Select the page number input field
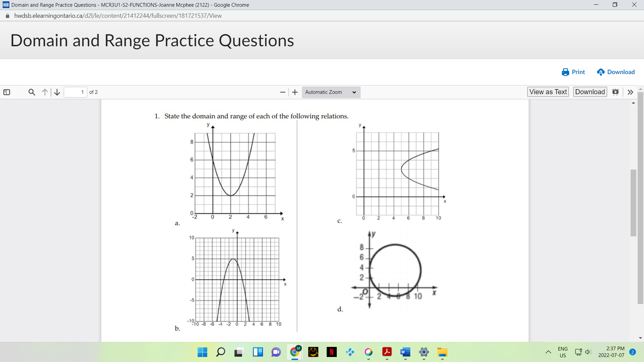 click(75, 92)
